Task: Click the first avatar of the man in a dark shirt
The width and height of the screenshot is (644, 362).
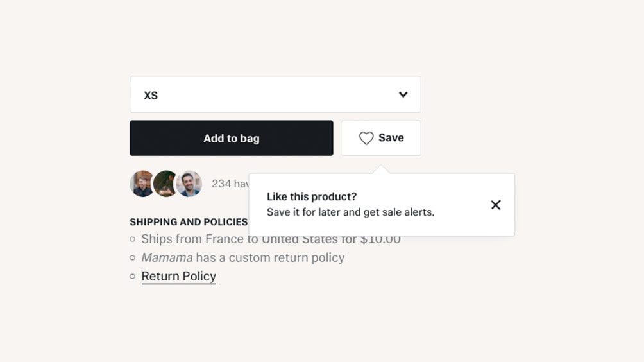Action: coord(142,184)
